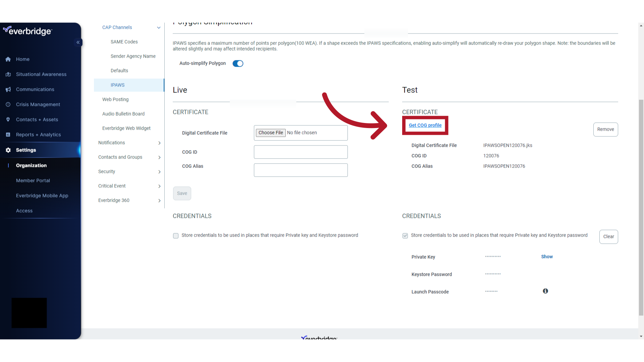Viewport: 644px width, 362px height.
Task: Click the Crisis Management clock icon
Action: pos(8,104)
